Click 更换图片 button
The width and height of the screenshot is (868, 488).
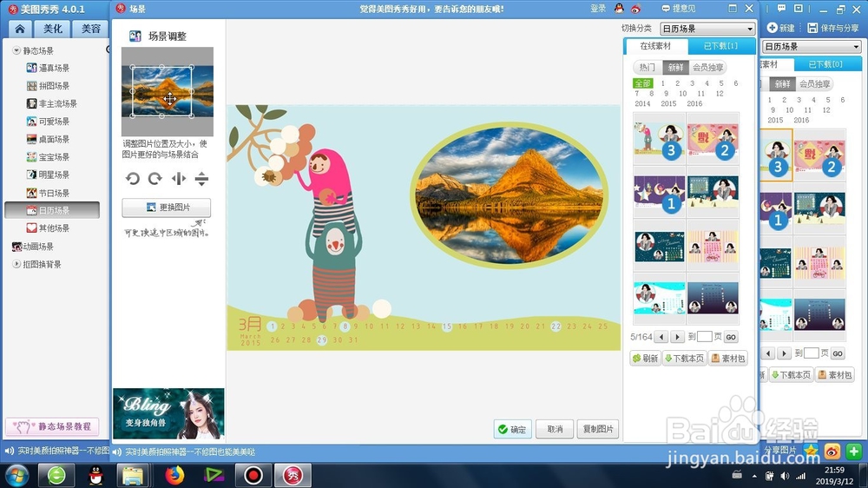[166, 208]
